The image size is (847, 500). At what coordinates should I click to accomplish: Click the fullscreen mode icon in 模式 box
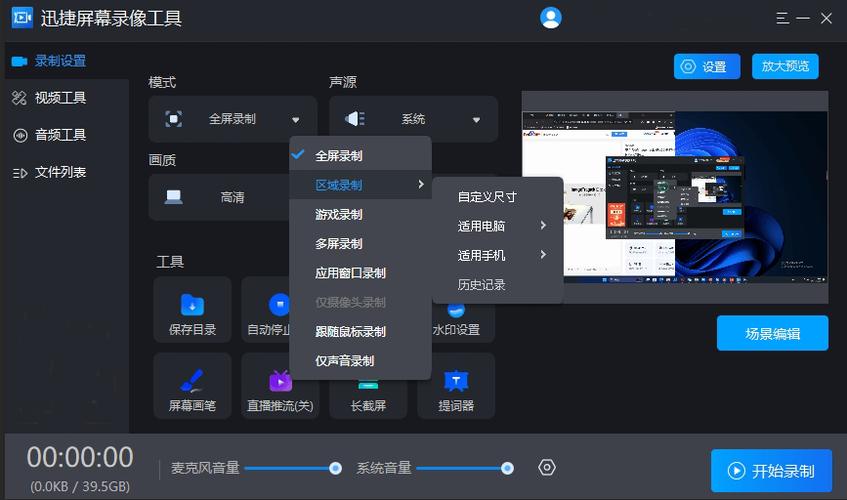point(173,119)
